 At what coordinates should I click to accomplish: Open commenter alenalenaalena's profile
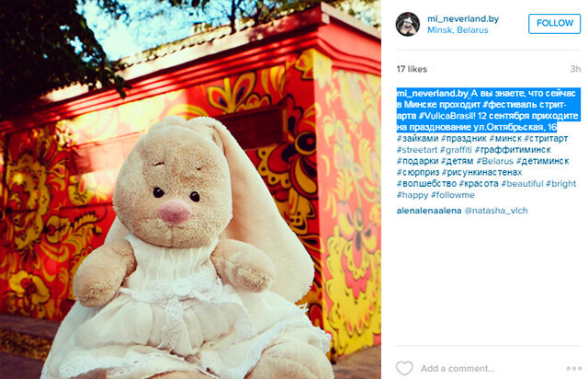[x=429, y=211]
